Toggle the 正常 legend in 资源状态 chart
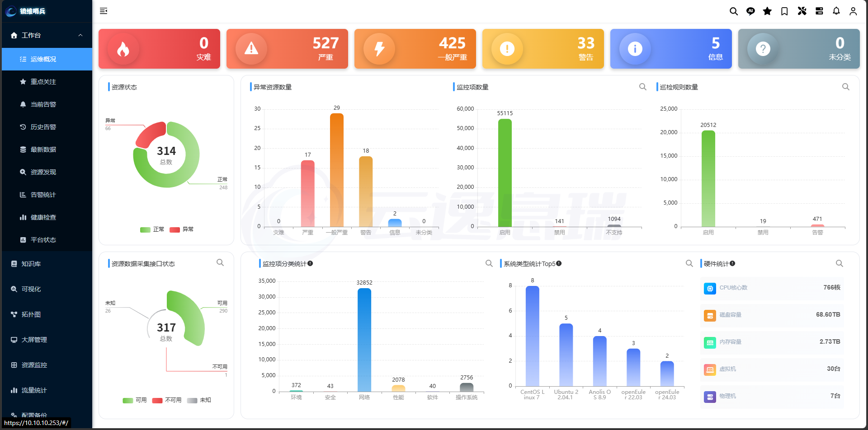 click(152, 229)
